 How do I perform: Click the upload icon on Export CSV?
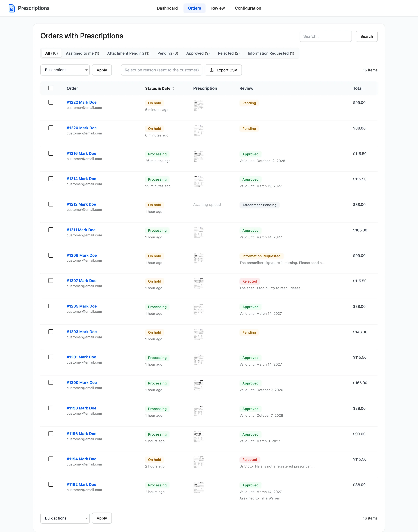click(212, 70)
